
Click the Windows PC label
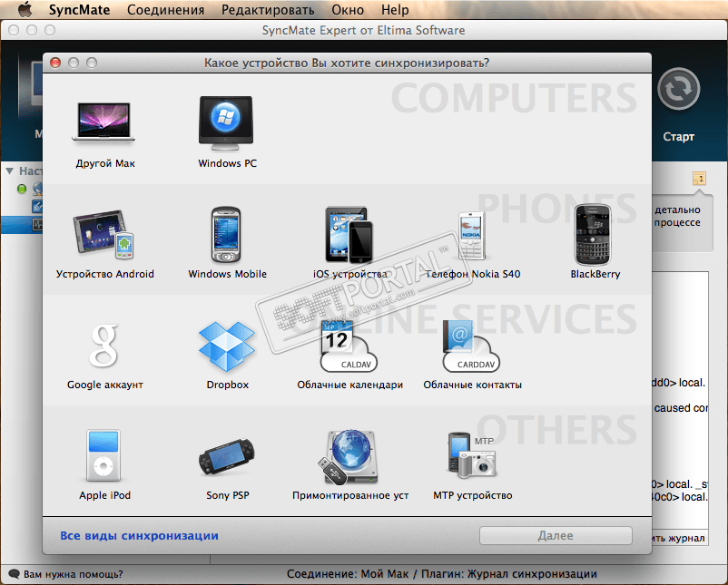tap(228, 163)
